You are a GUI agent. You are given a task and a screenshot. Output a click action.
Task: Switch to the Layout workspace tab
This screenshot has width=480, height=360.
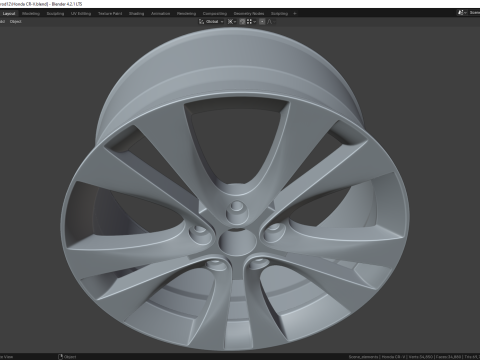point(9,14)
